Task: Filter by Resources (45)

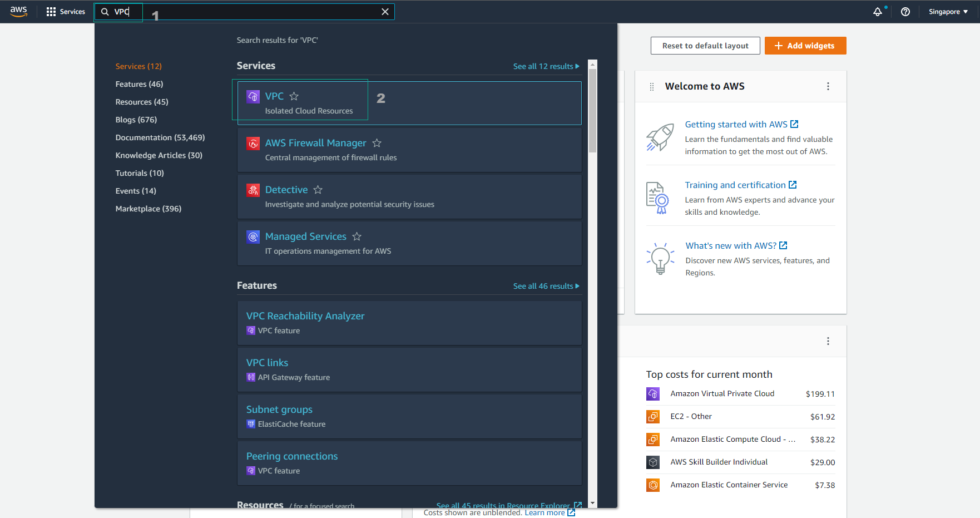Action: [142, 102]
